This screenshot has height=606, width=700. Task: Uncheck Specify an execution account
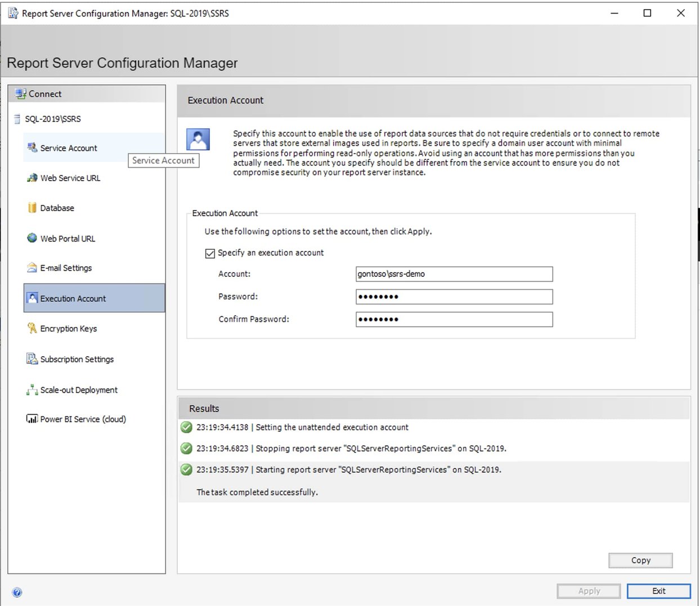click(x=210, y=253)
